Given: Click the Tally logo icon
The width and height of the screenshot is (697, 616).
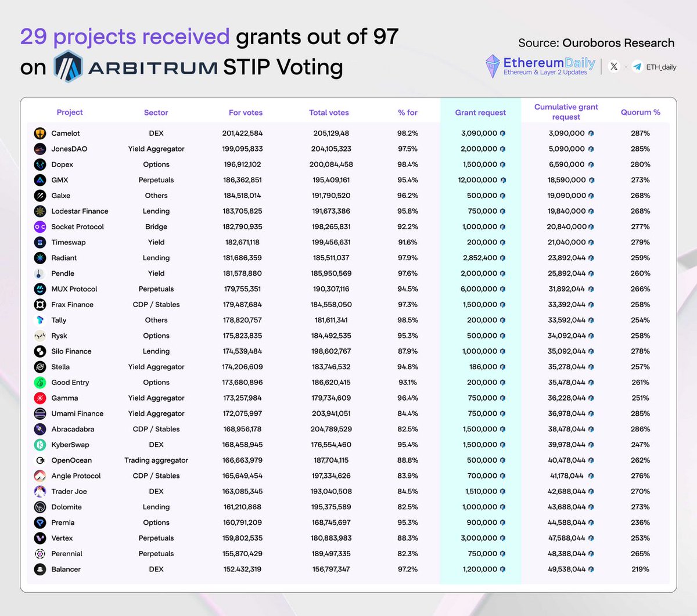Looking at the screenshot, I should click(39, 320).
